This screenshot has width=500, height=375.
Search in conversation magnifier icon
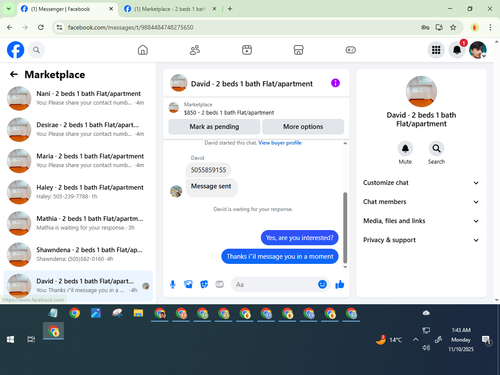click(436, 148)
